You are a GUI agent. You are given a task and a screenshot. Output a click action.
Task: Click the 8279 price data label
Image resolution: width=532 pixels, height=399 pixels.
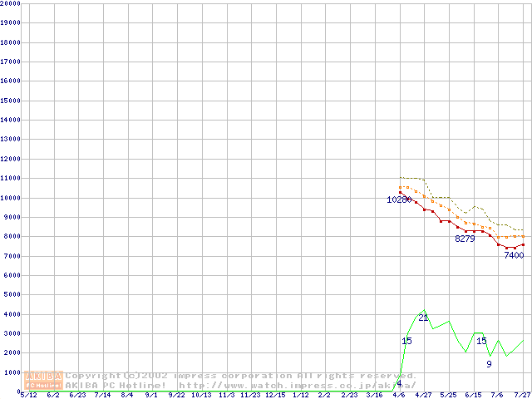(465, 239)
